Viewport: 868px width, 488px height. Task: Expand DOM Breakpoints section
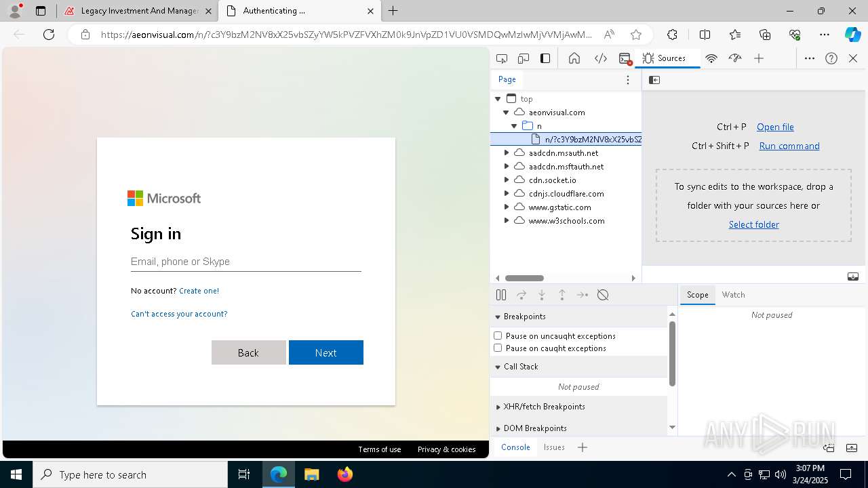(578, 428)
